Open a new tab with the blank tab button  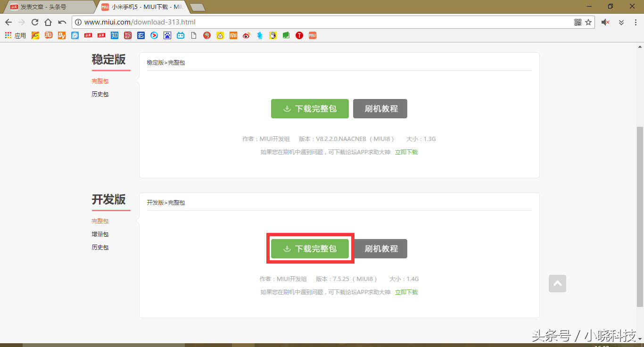pos(198,8)
